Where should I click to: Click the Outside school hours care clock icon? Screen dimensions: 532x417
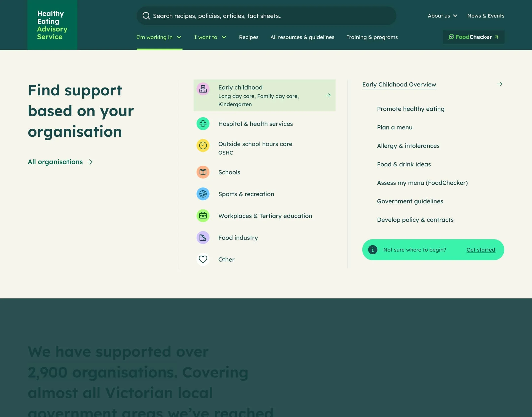pos(203,146)
